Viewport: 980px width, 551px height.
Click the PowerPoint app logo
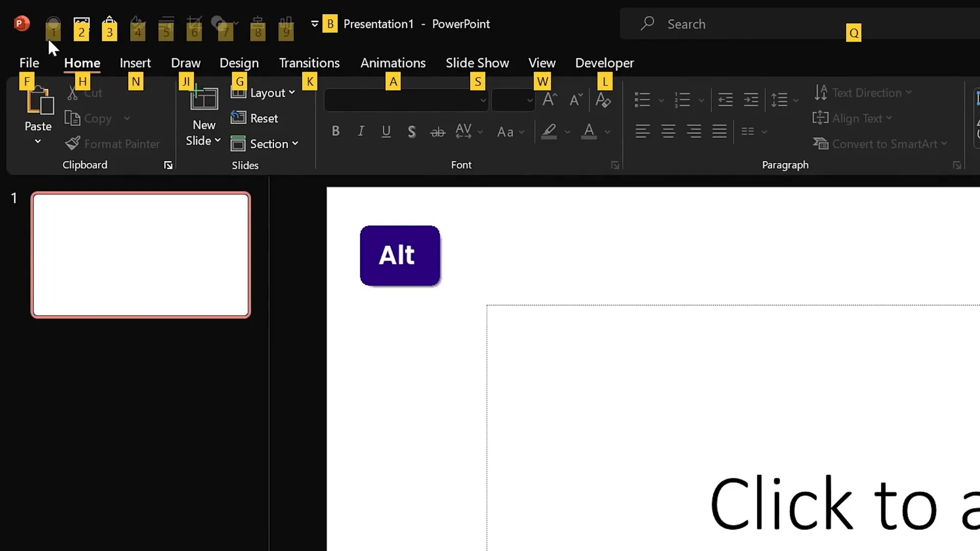coord(21,23)
